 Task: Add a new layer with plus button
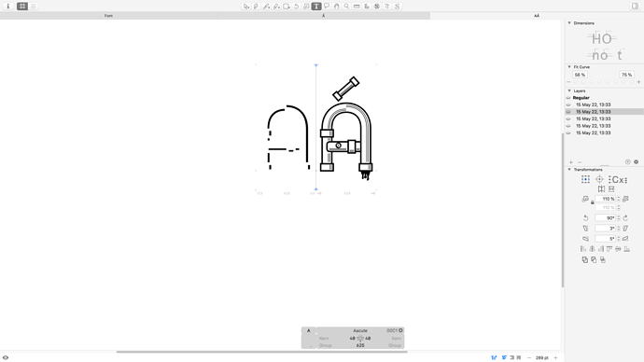[571, 162]
